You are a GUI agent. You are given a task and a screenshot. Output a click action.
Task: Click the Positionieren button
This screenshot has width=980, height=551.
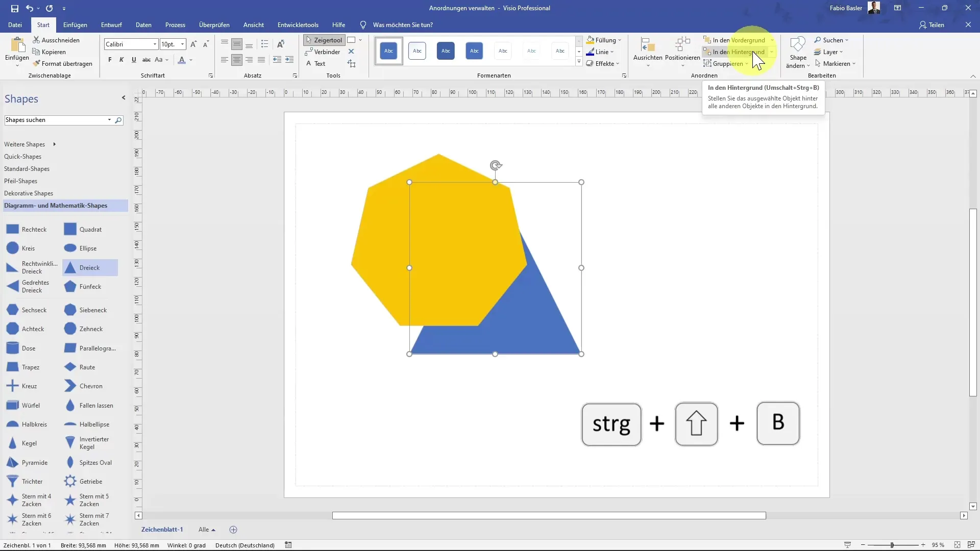tap(682, 52)
